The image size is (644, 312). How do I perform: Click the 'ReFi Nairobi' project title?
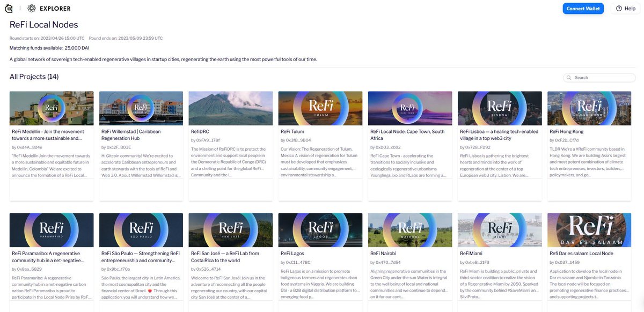[383, 254]
